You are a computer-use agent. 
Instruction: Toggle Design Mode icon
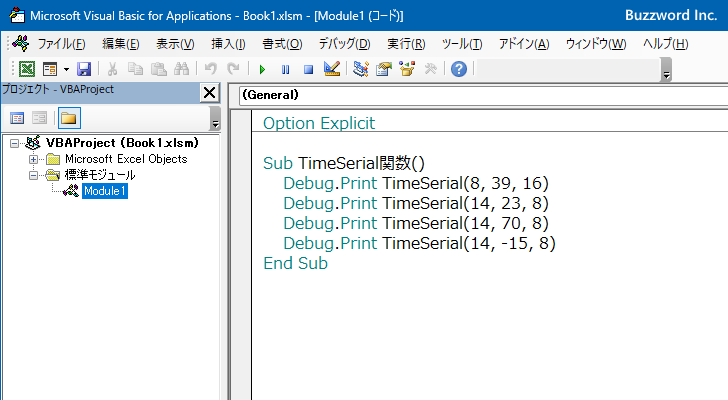tap(332, 69)
